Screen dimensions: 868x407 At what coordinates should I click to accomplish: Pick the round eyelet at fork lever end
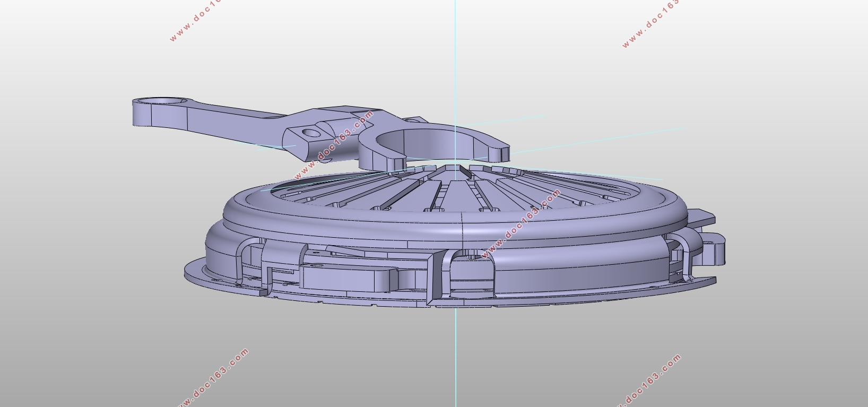coord(160,101)
